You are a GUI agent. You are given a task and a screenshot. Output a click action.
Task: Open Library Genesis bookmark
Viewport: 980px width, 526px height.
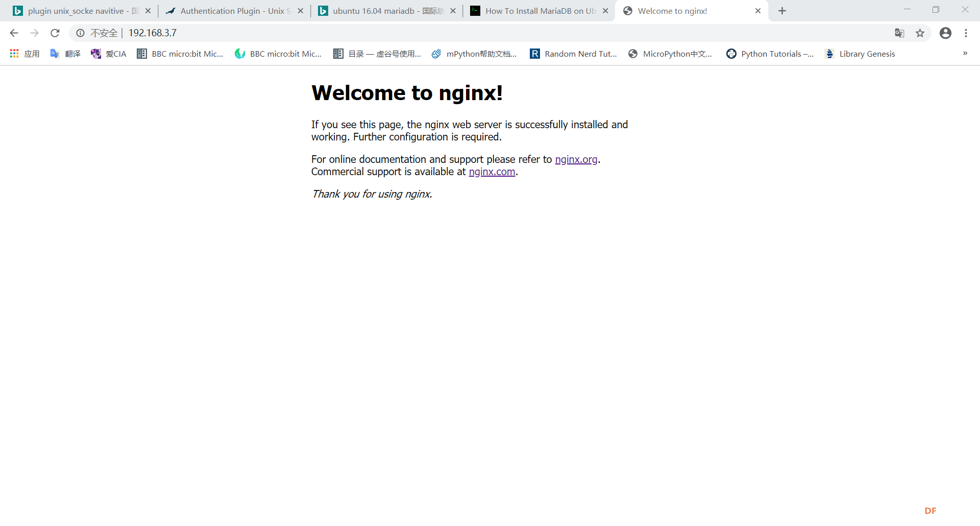(x=860, y=54)
